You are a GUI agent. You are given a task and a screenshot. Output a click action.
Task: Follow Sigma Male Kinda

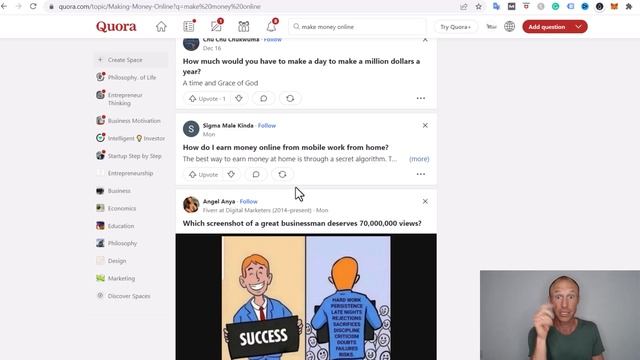click(x=267, y=126)
